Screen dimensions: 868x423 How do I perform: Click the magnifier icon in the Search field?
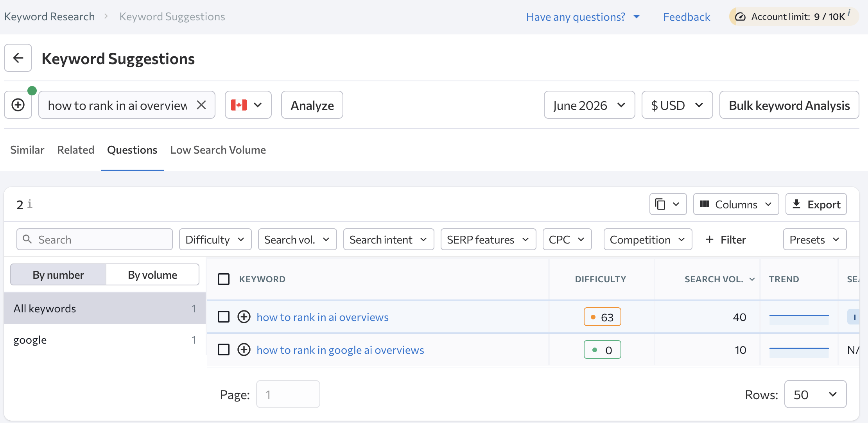click(27, 239)
